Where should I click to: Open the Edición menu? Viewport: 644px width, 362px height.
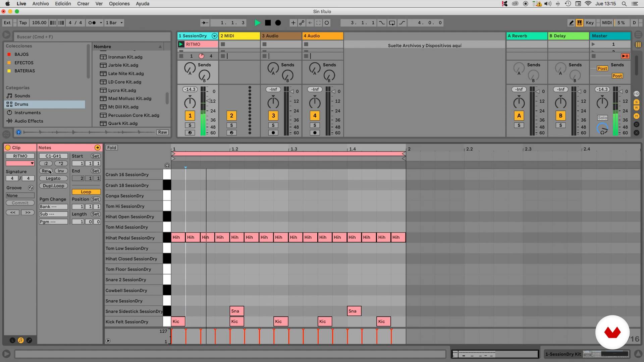coord(63,4)
